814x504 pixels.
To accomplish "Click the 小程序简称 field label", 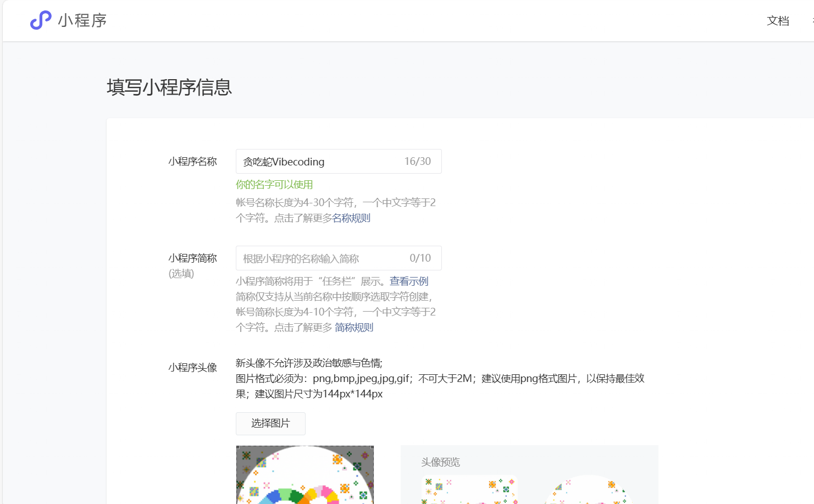I will click(x=192, y=258).
